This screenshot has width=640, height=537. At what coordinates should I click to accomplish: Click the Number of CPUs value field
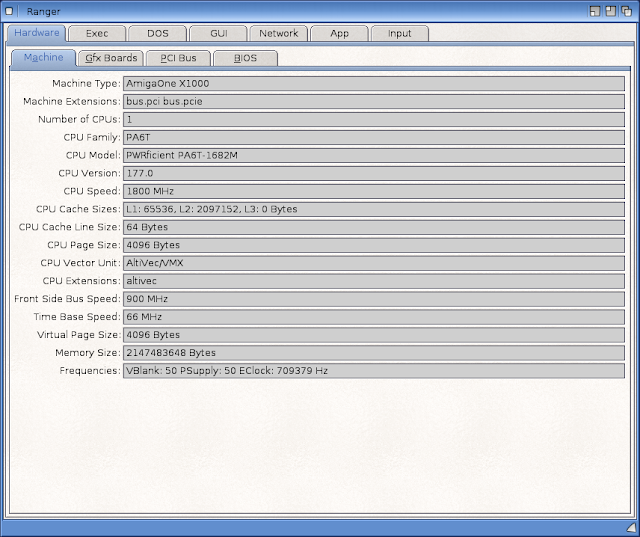pos(374,120)
